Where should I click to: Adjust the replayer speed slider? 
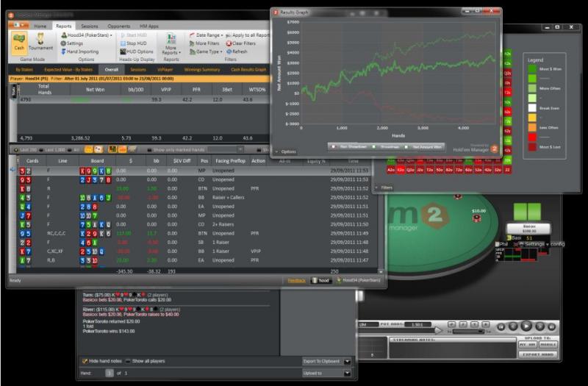pyautogui.click(x=468, y=332)
